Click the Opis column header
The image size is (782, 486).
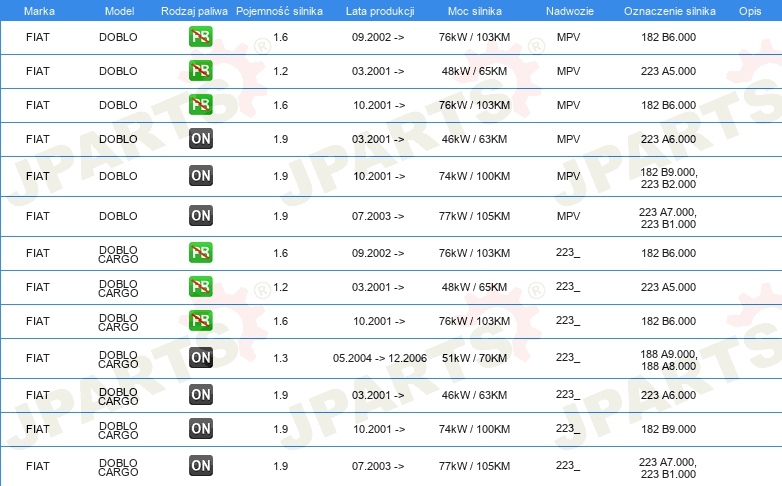(750, 11)
